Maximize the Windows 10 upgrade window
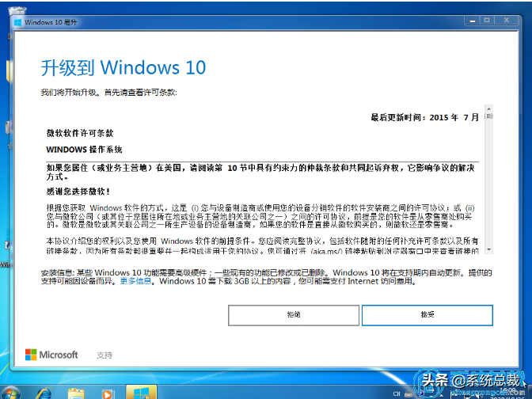Image resolution: width=532 pixels, height=399 pixels. tap(487, 21)
